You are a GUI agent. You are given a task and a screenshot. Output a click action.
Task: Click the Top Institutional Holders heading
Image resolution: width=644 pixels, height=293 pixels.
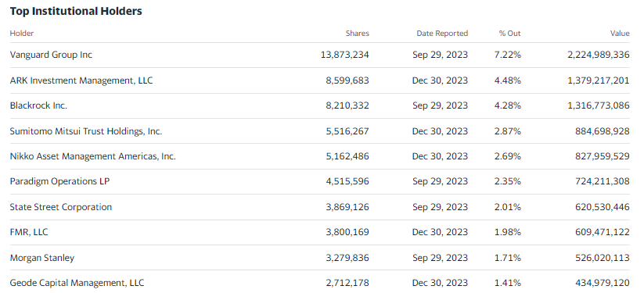click(76, 12)
